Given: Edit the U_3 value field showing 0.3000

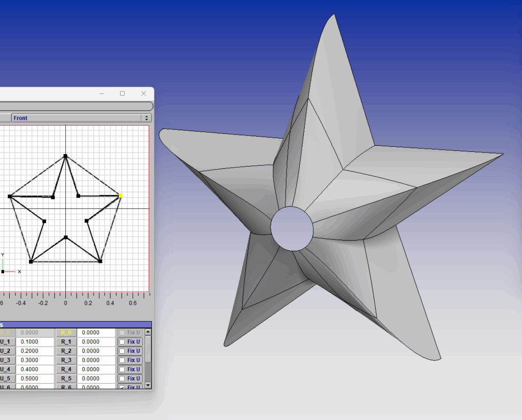Looking at the screenshot, I should [x=35, y=360].
